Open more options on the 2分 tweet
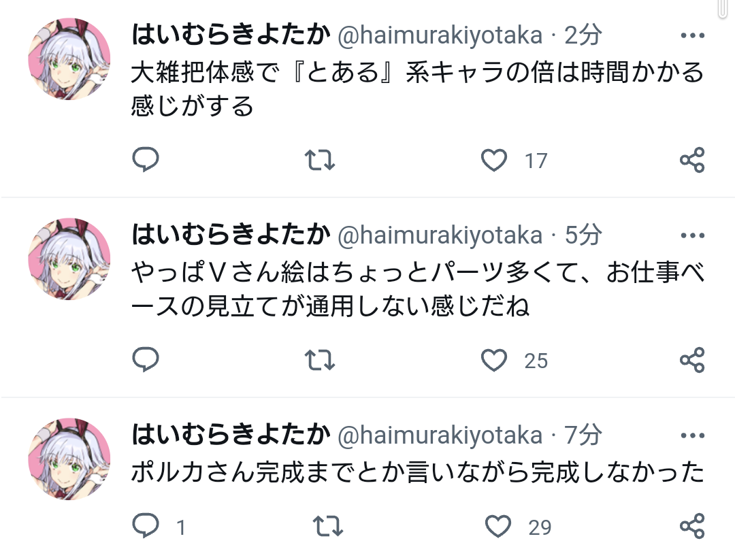Viewport: 735px width, 560px height. (692, 36)
